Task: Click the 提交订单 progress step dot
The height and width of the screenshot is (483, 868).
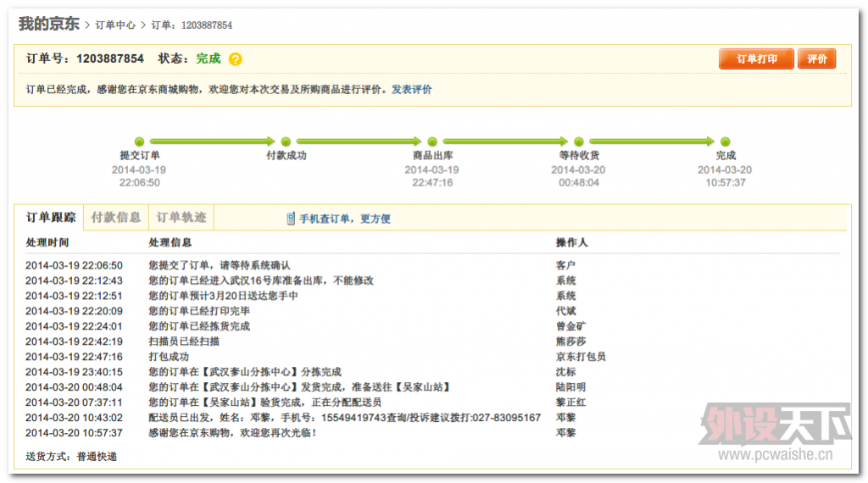Action: coord(140,142)
